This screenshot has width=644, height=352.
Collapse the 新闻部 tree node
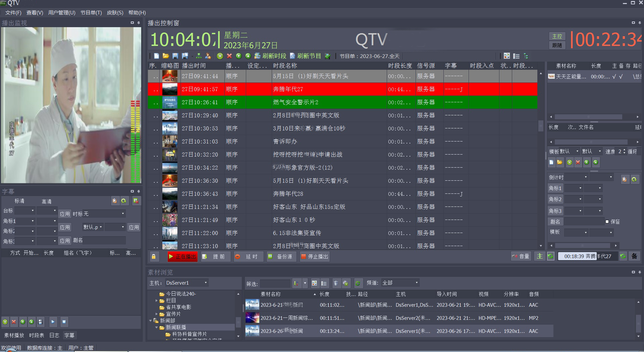tap(150, 321)
